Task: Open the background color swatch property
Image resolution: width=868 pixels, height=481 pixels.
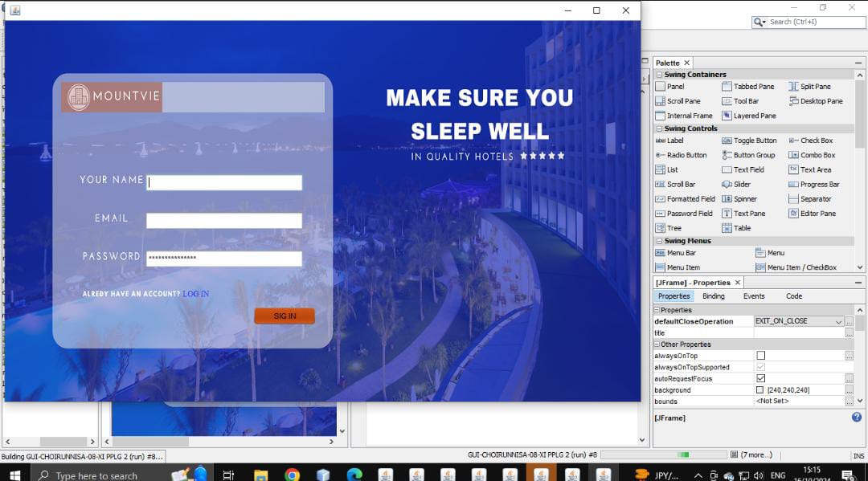Action: coord(760,390)
